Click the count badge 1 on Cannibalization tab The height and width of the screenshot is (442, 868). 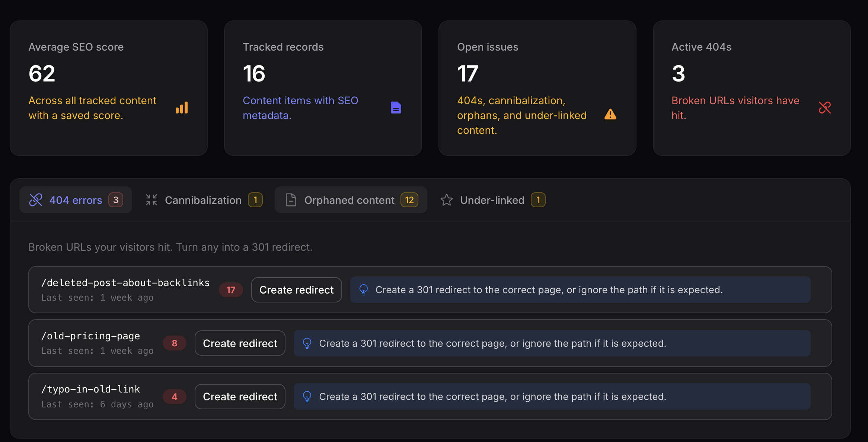255,200
